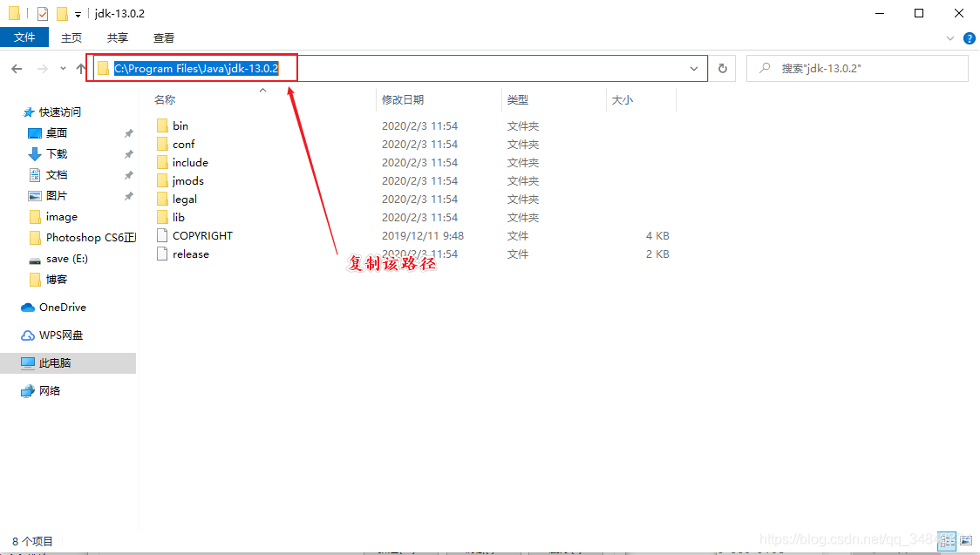
Task: Select the lib folder icon
Action: (x=162, y=217)
